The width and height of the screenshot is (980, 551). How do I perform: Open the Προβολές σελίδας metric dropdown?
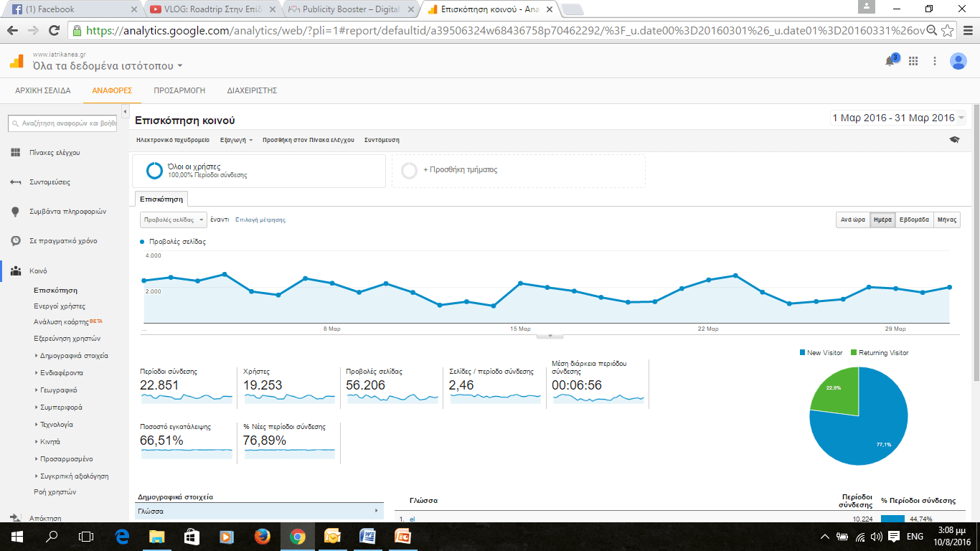tap(173, 220)
